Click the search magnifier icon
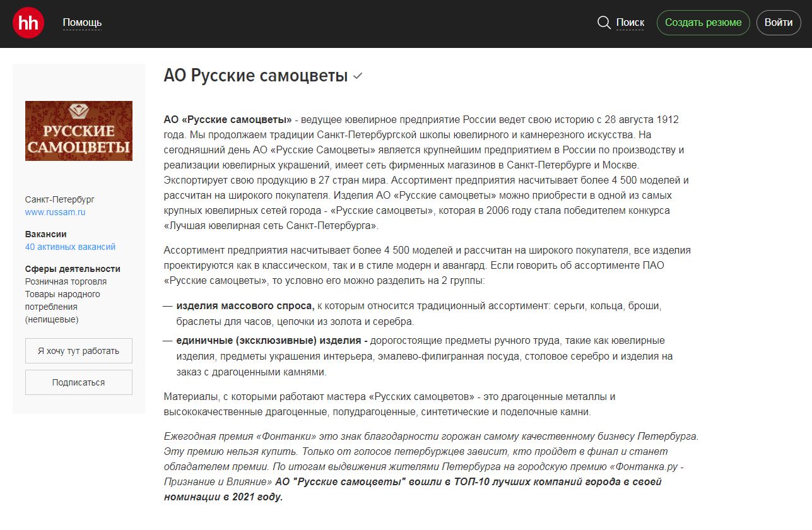 (604, 23)
